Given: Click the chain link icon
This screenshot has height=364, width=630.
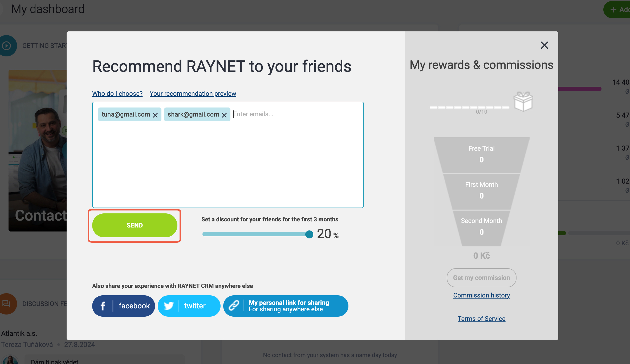Looking at the screenshot, I should (234, 306).
